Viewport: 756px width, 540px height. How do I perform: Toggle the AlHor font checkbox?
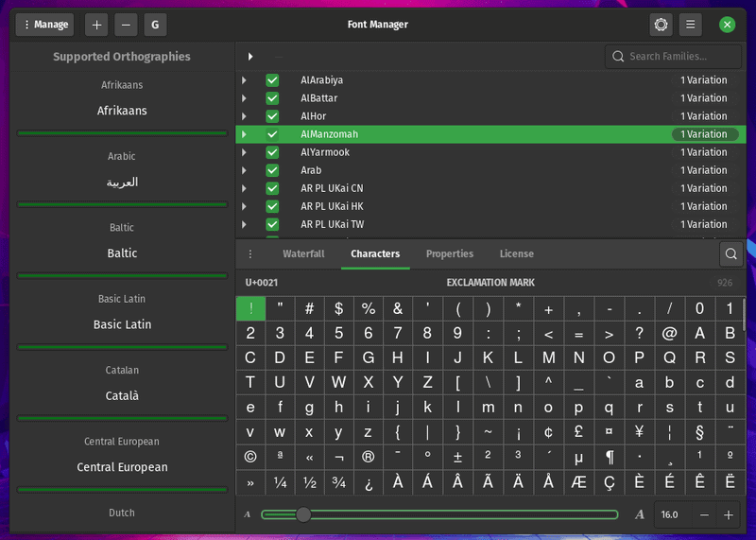[x=272, y=116]
